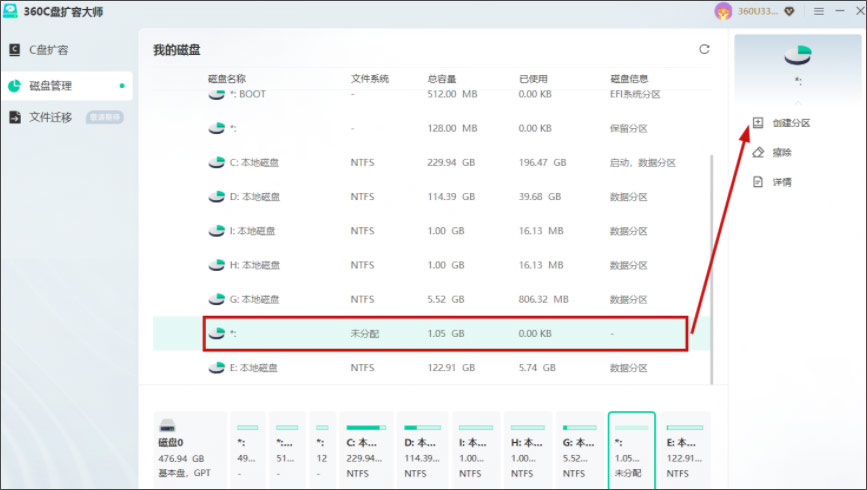This screenshot has width=867, height=490.
Task: Select the C: 本地磁盘 row
Action: pyautogui.click(x=431, y=163)
